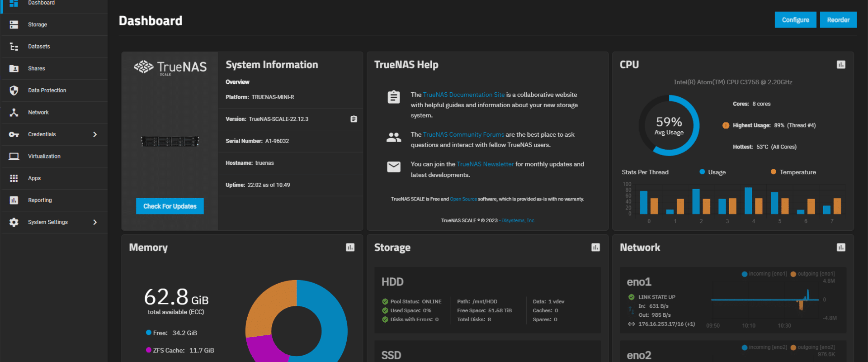Image resolution: width=868 pixels, height=362 pixels.
Task: Open TrueNAS Documentation Site link
Action: 463,95
